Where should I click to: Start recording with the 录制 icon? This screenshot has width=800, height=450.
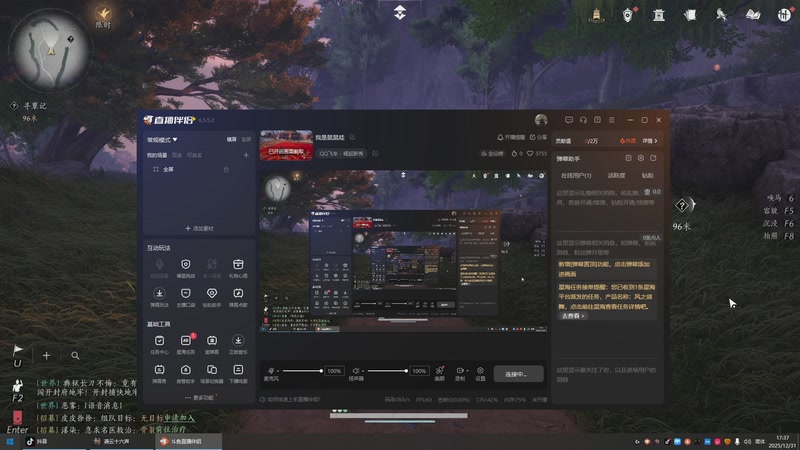coord(460,373)
